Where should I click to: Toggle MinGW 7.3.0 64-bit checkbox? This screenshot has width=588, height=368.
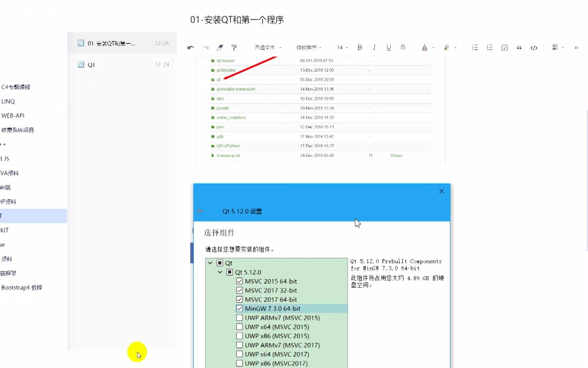click(x=240, y=308)
